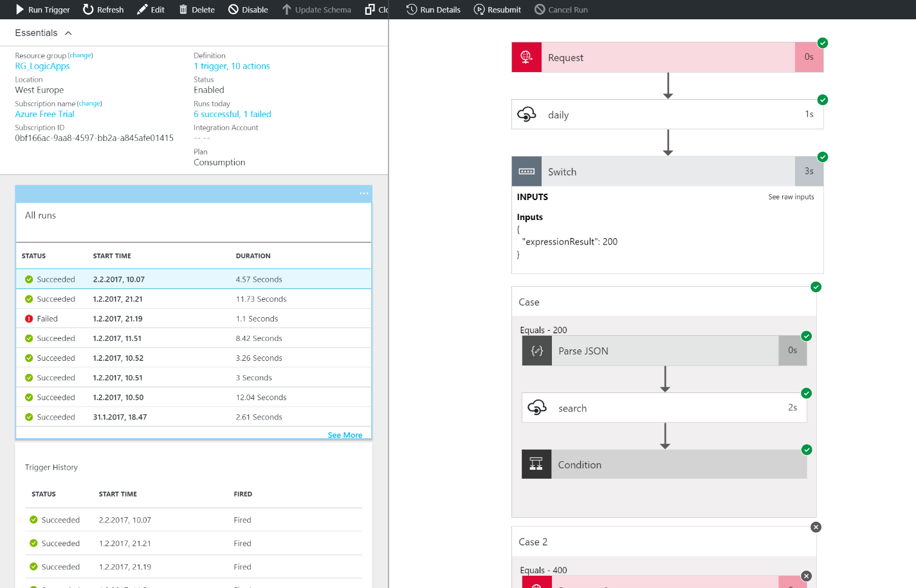Click Cancel Run in the toolbar
916x588 pixels.
(561, 10)
